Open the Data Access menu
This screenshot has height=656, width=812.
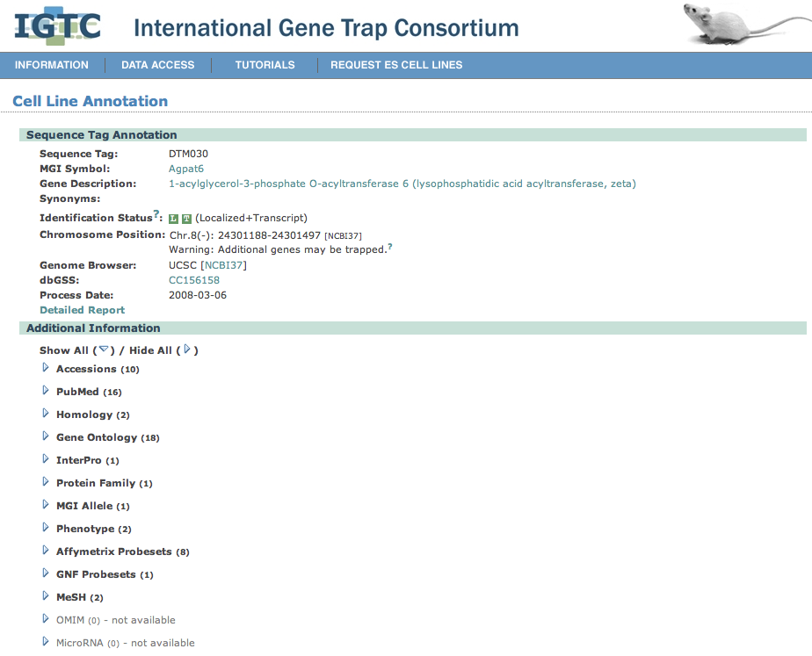click(157, 65)
